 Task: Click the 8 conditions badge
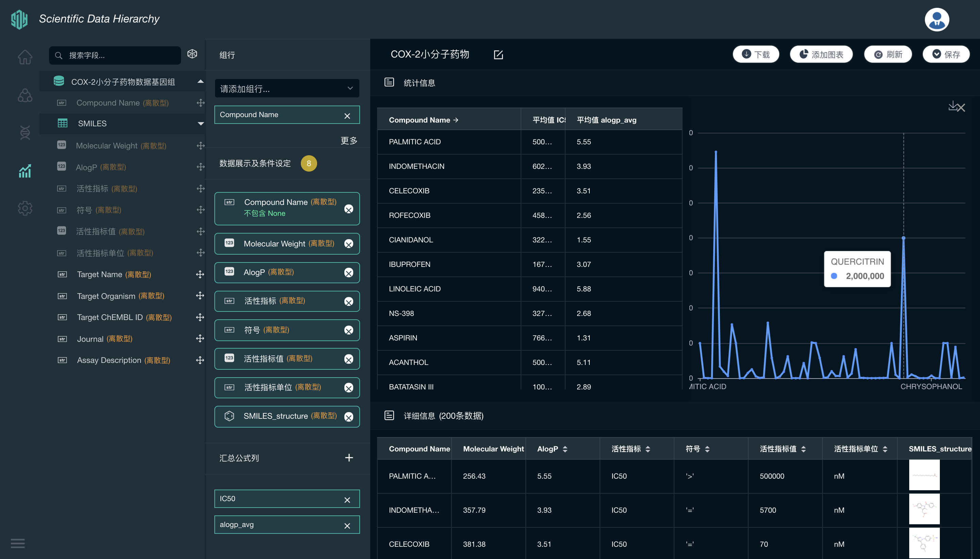(x=309, y=163)
